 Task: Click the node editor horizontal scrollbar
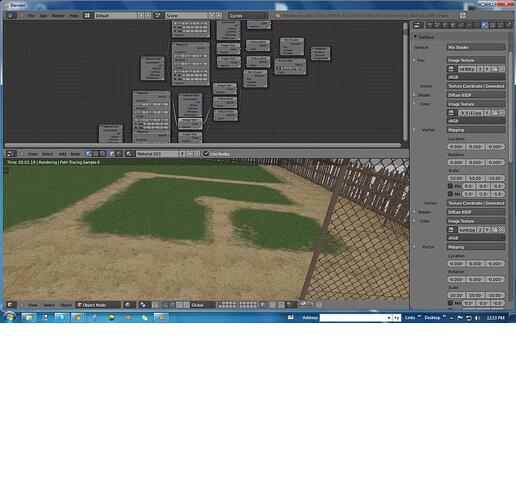point(203,145)
